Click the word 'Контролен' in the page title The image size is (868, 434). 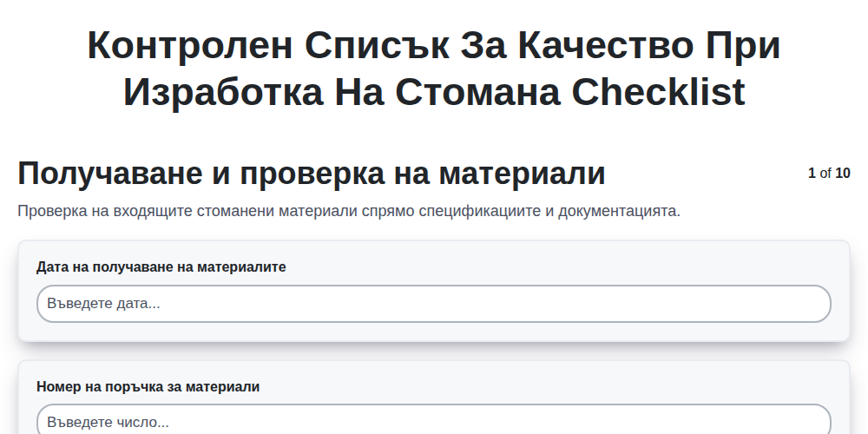point(189,45)
